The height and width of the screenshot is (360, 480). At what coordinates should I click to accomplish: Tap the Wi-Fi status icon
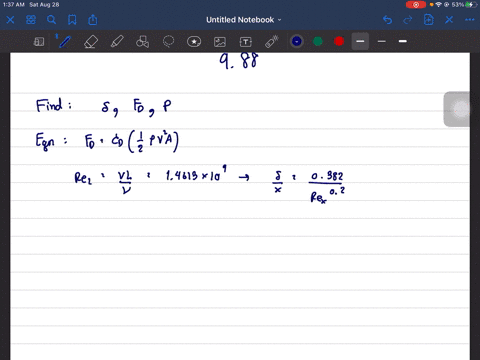tap(439, 5)
